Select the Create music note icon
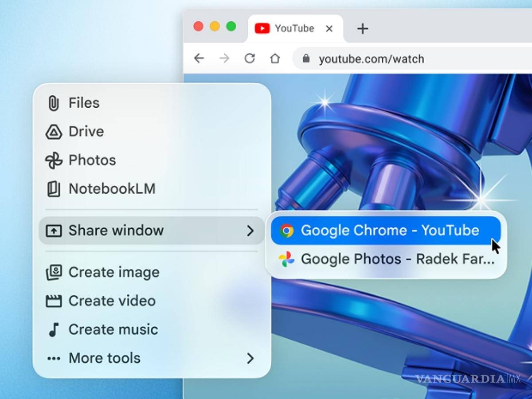This screenshot has width=532, height=399. point(53,329)
